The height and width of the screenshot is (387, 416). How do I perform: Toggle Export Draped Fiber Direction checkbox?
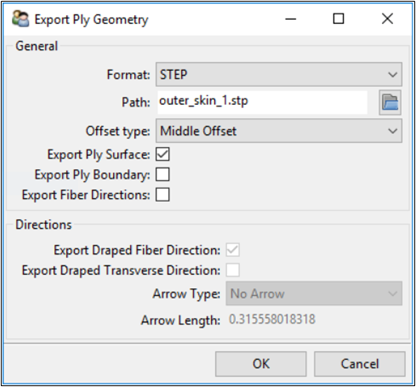[233, 250]
